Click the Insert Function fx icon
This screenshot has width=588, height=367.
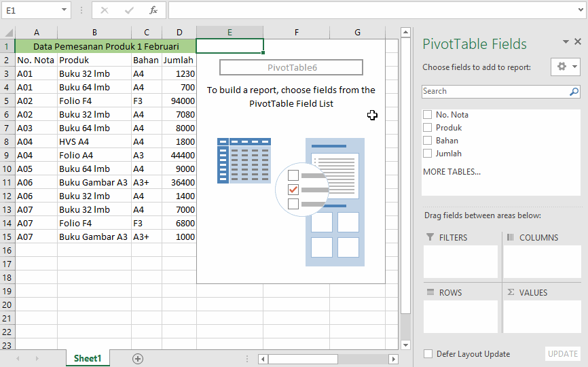pos(153,10)
